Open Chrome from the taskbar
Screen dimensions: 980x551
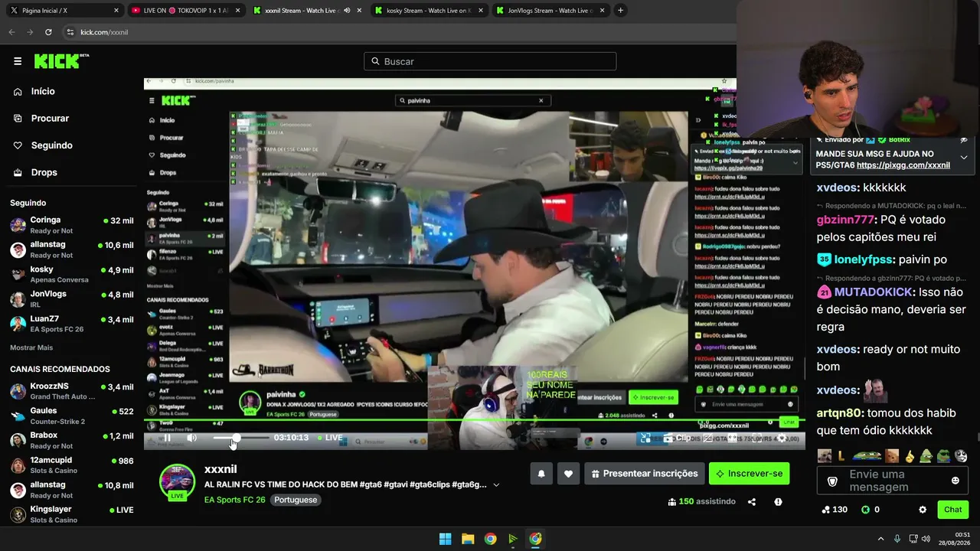pyautogui.click(x=490, y=539)
